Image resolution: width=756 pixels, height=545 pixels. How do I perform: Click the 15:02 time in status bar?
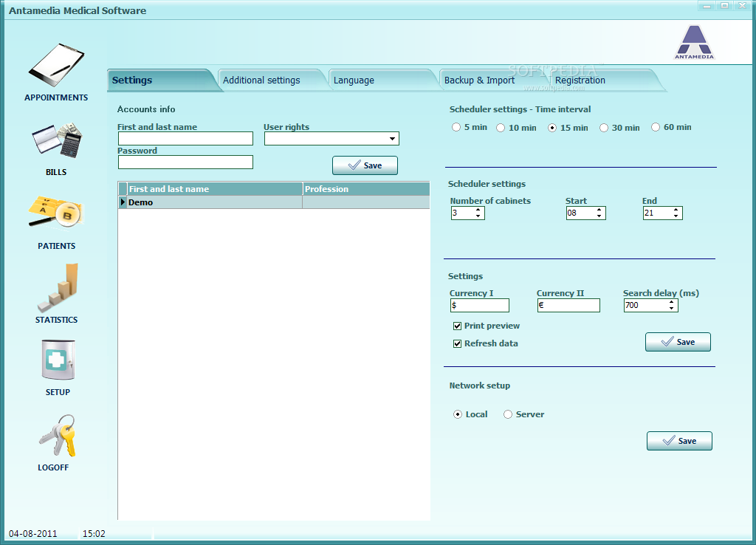click(94, 534)
